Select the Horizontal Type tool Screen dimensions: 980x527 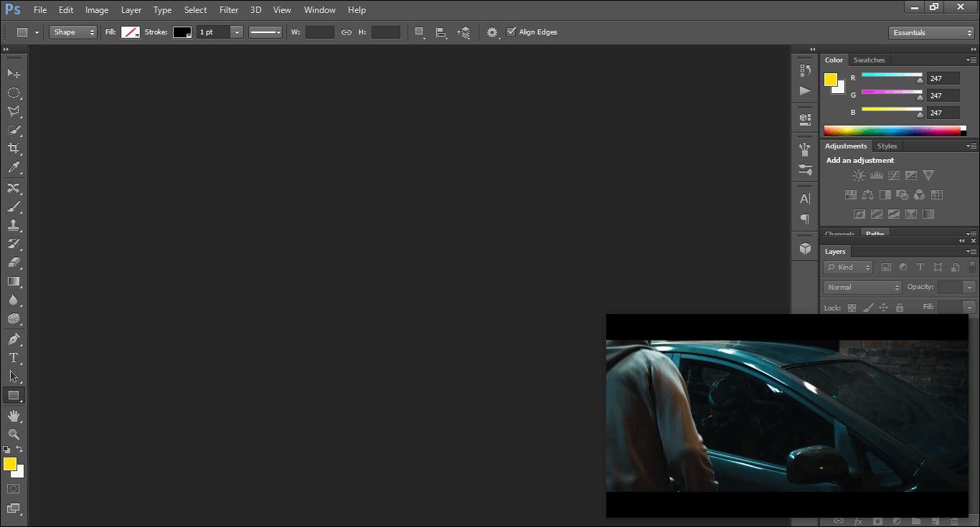tap(14, 358)
